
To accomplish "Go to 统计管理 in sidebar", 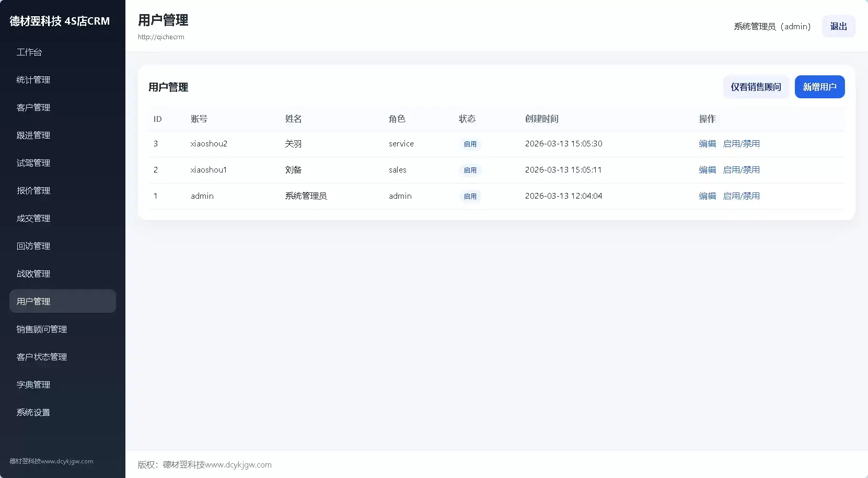I will 33,80.
